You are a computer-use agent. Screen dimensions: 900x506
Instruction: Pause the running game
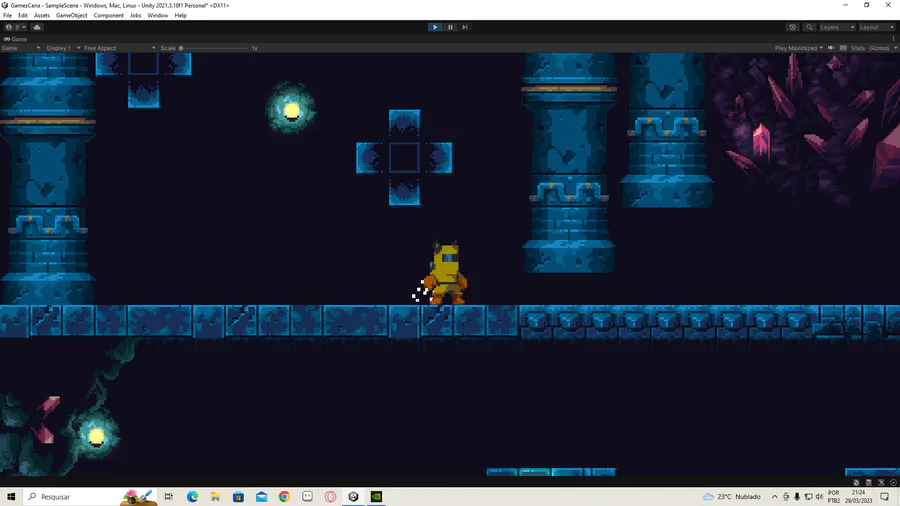(450, 27)
